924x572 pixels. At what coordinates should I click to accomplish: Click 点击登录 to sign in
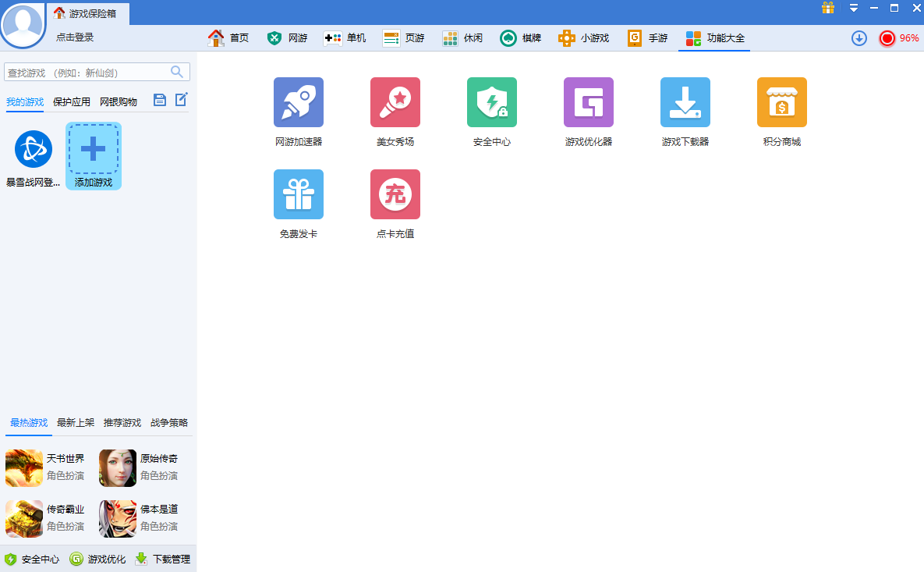click(75, 37)
